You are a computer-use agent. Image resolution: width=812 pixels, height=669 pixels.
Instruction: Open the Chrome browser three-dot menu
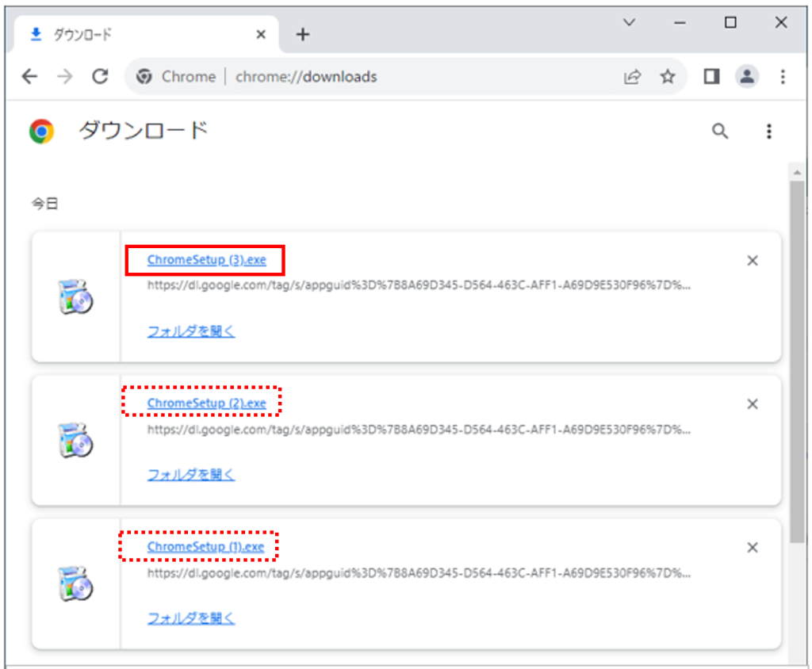pos(783,77)
